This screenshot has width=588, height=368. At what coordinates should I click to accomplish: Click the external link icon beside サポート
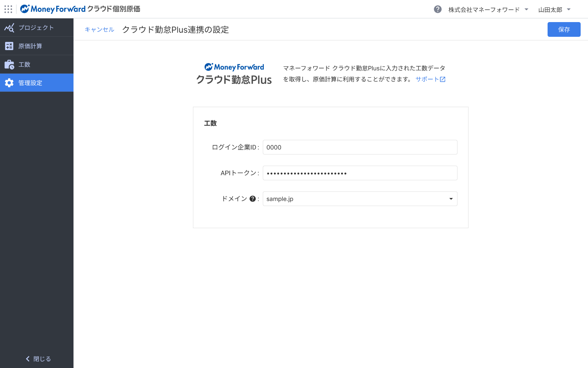tap(443, 79)
